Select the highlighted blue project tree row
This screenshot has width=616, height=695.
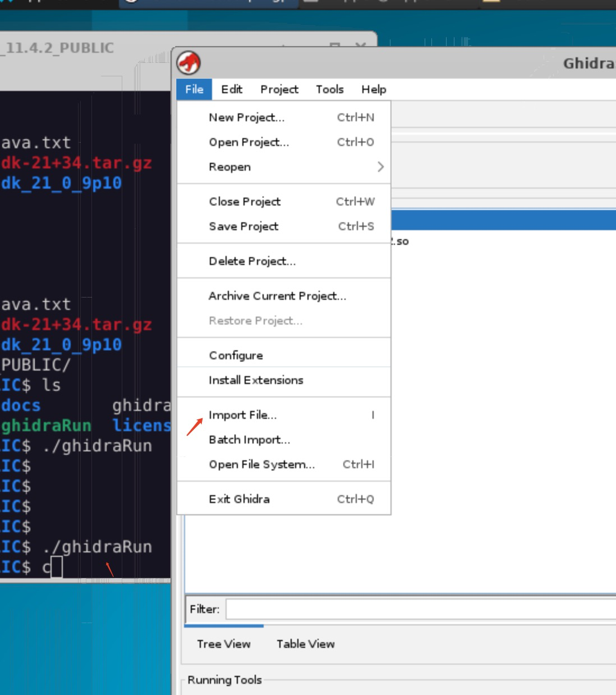point(503,220)
